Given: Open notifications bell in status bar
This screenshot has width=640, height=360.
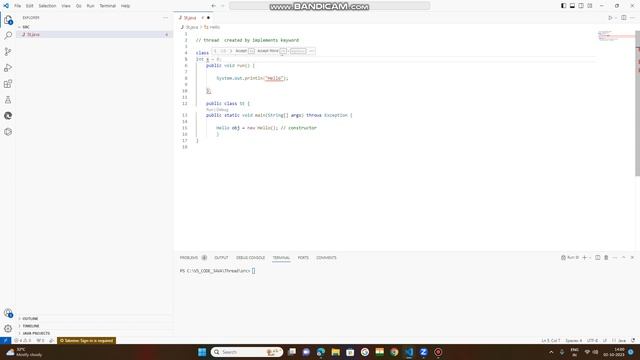Looking at the screenshot, I should (633, 340).
